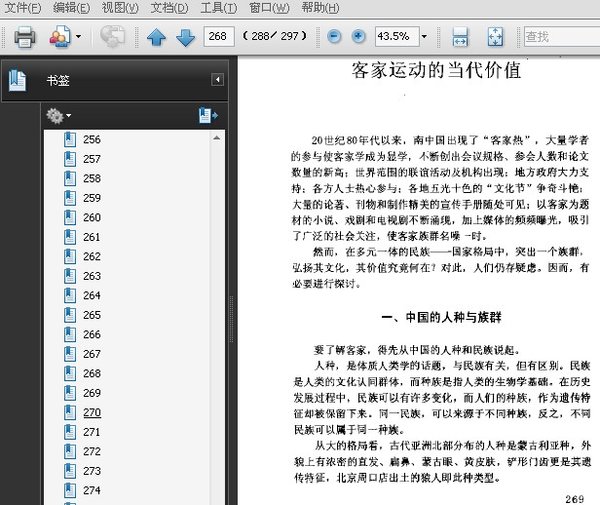Expand the create PDF toolbar dropdown

78,38
